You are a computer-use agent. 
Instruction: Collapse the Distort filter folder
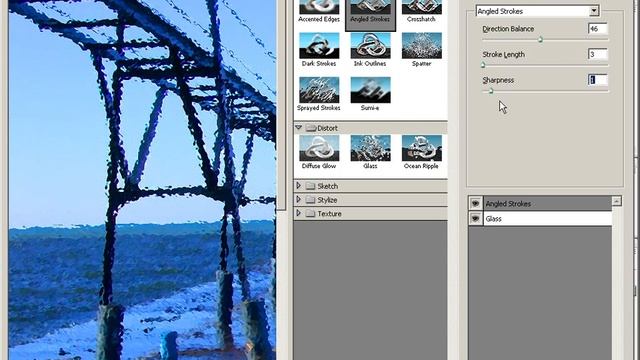tap(298, 128)
